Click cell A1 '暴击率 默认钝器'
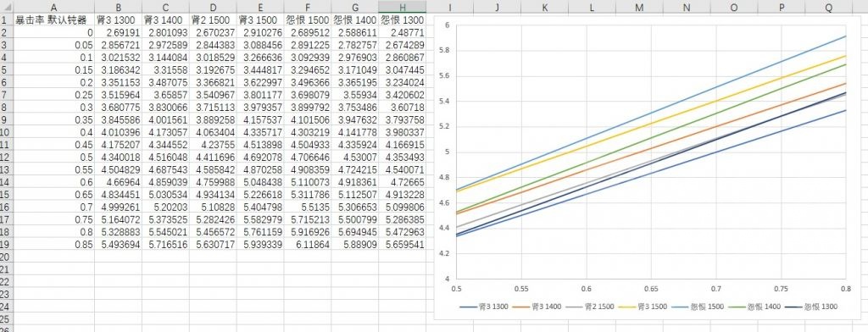This screenshot has height=332, width=868. 53,20
